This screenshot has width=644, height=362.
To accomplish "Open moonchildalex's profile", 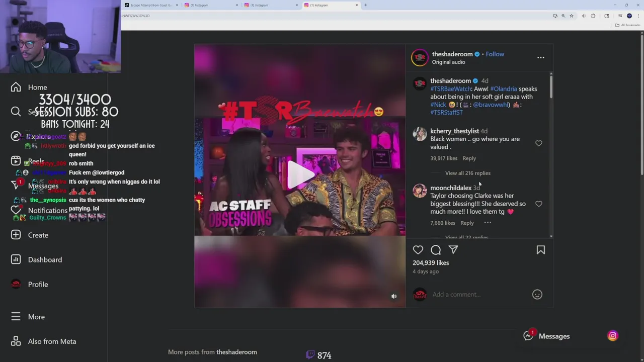I will click(x=451, y=188).
